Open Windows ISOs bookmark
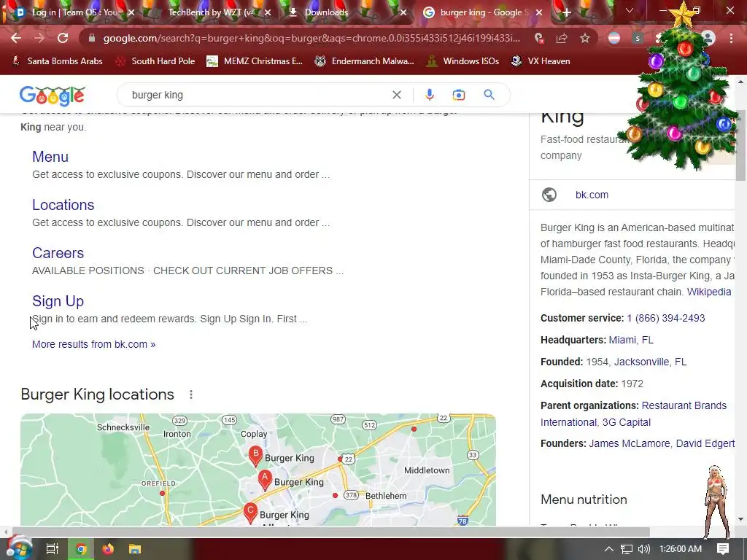This screenshot has width=747, height=560. (463, 61)
